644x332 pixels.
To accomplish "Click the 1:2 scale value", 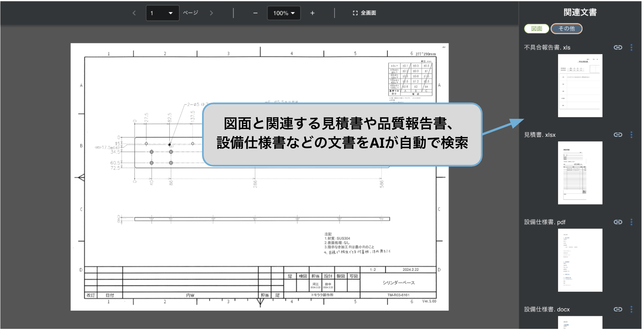I will click(373, 270).
